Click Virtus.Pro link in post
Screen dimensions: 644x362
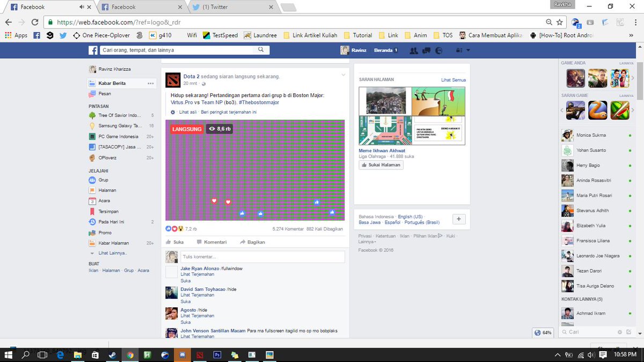(x=181, y=102)
